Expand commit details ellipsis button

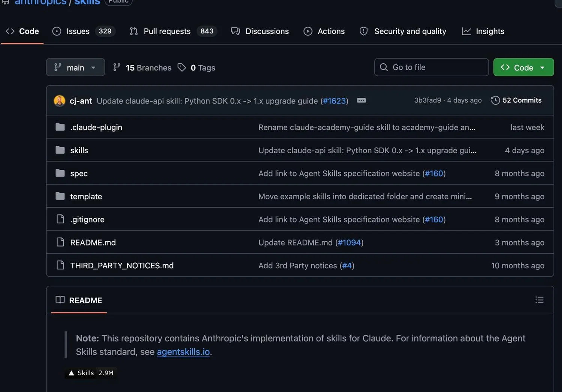point(361,100)
